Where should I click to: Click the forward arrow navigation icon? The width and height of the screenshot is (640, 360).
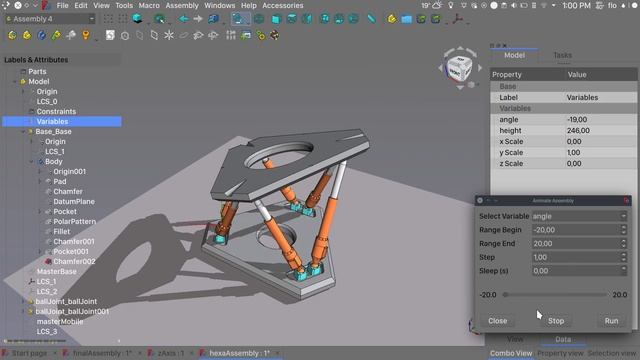pyautogui.click(x=198, y=19)
